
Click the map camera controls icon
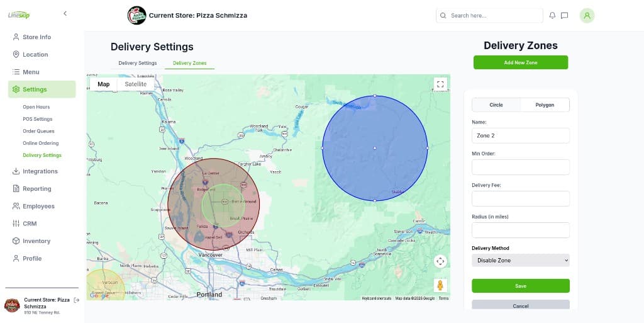[440, 261]
